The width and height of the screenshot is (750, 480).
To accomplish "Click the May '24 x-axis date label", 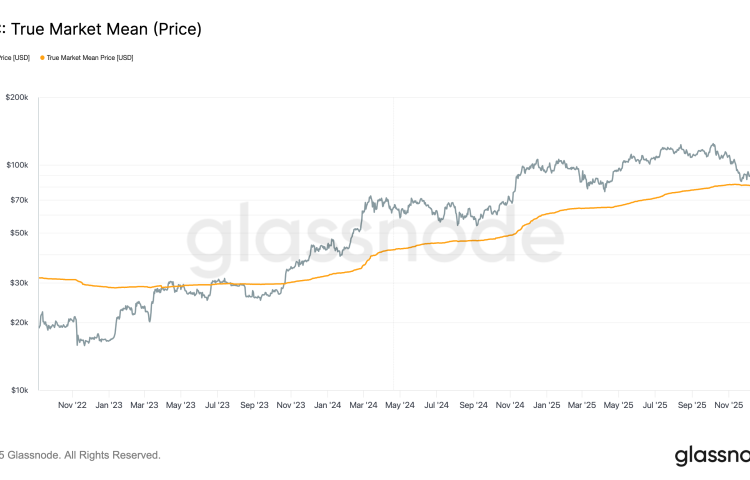I will pos(399,406).
